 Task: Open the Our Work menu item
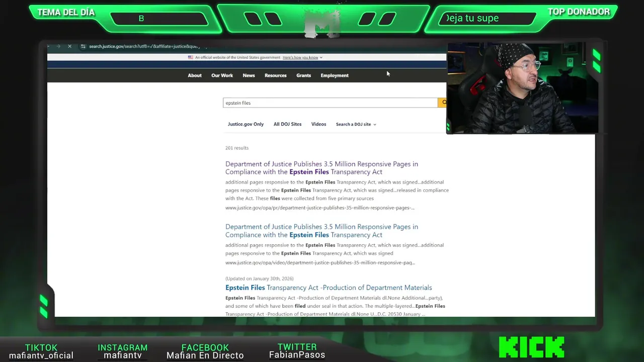pyautogui.click(x=222, y=75)
